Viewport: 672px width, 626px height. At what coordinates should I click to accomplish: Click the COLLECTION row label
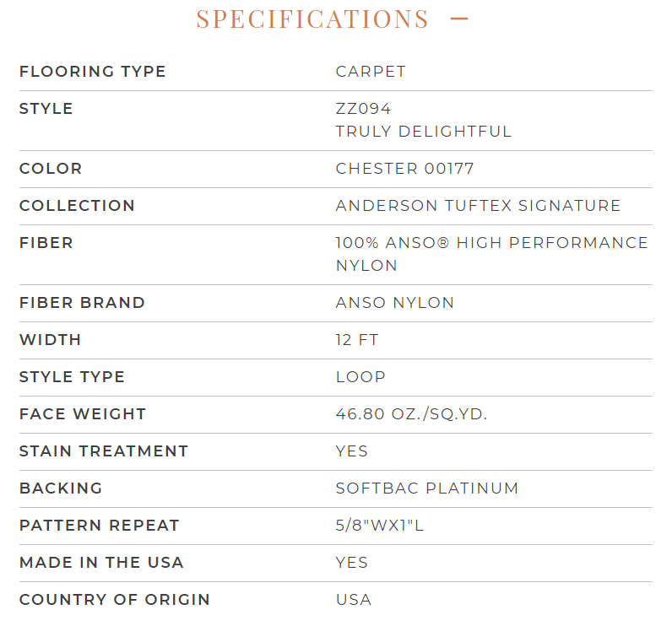coord(77,206)
